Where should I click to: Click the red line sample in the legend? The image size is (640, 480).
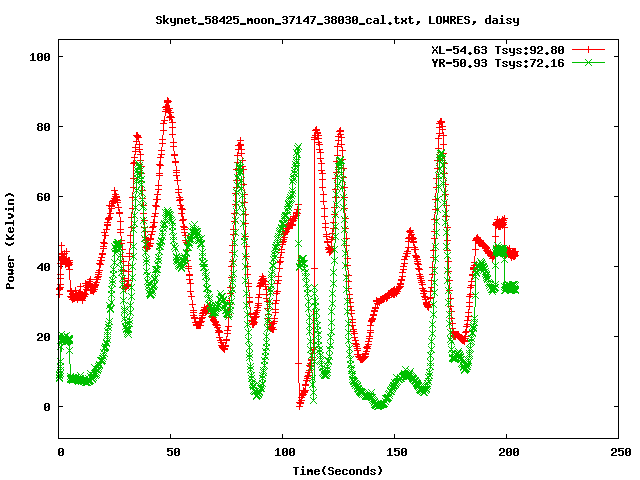click(588, 50)
